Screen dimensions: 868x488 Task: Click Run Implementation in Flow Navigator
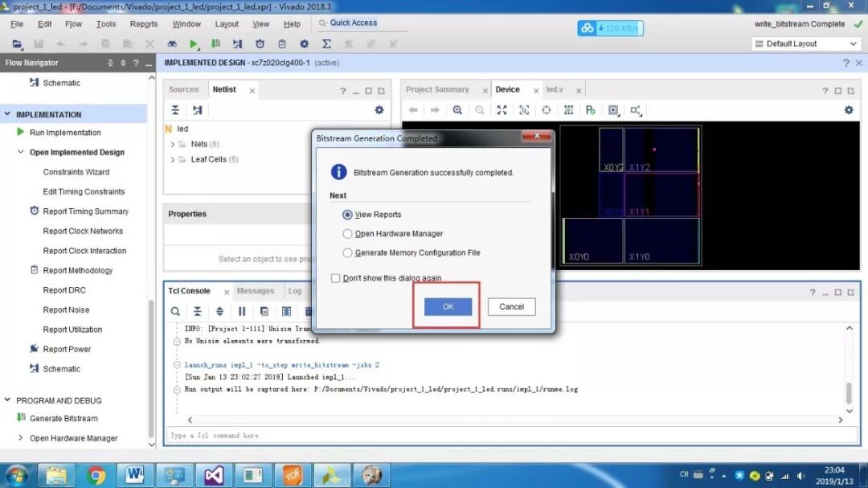(65, 133)
